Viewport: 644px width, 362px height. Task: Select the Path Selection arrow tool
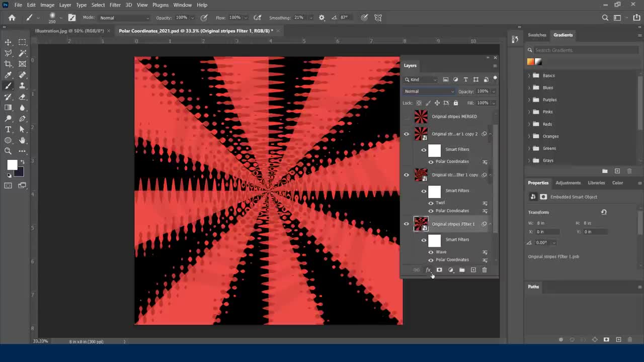click(x=22, y=130)
